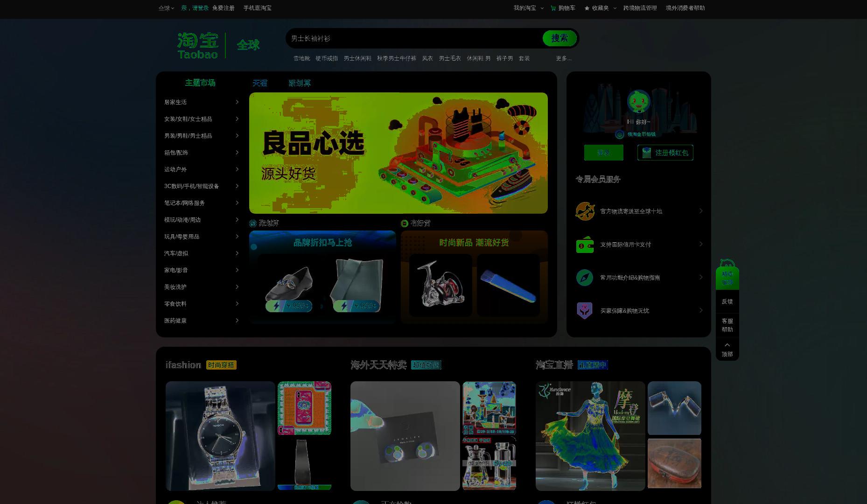This screenshot has width=867, height=504.
Task: Click into the search input field
Action: [x=414, y=38]
